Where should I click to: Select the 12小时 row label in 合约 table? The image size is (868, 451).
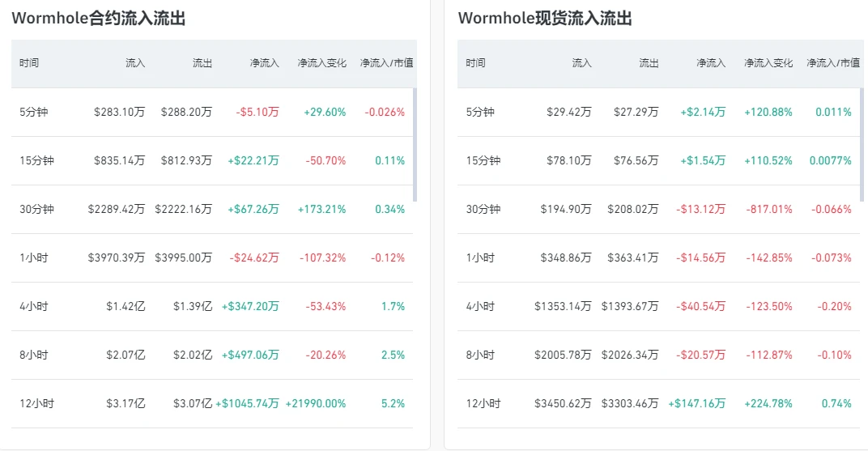point(36,404)
